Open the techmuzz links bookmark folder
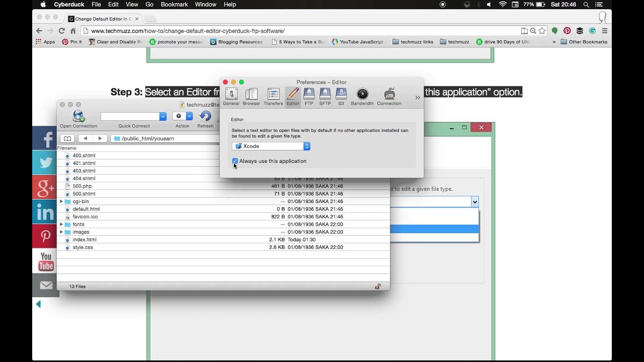The width and height of the screenshot is (644, 362). [x=413, y=42]
